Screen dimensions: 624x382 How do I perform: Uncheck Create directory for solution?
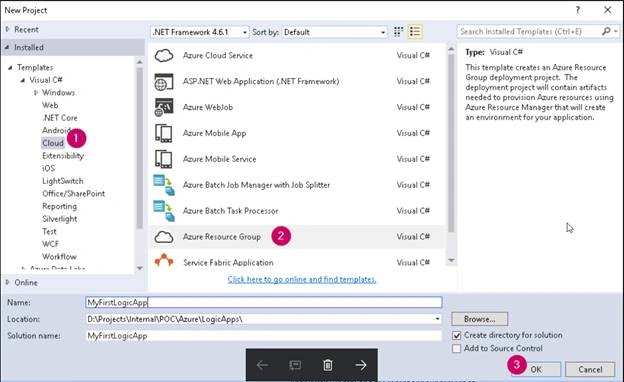coord(457,335)
